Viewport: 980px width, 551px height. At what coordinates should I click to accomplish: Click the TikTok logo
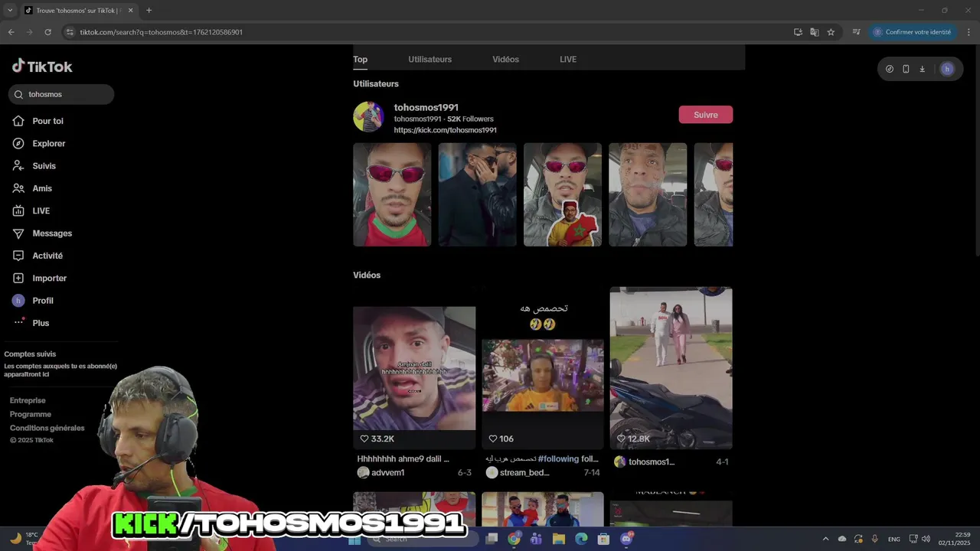tap(42, 67)
